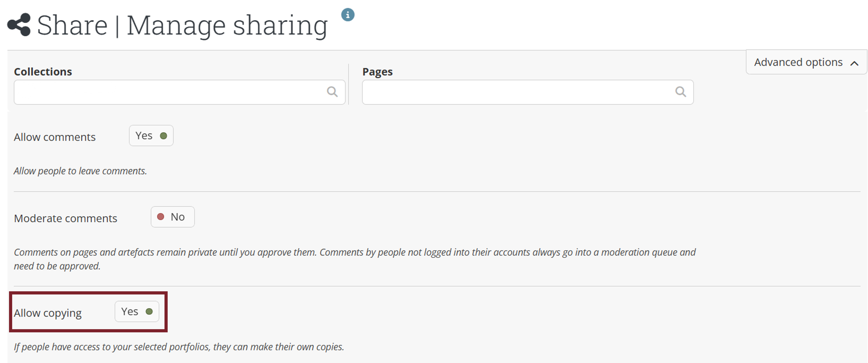Click the Pages field label
Screen dimensions: 868x363
377,72
